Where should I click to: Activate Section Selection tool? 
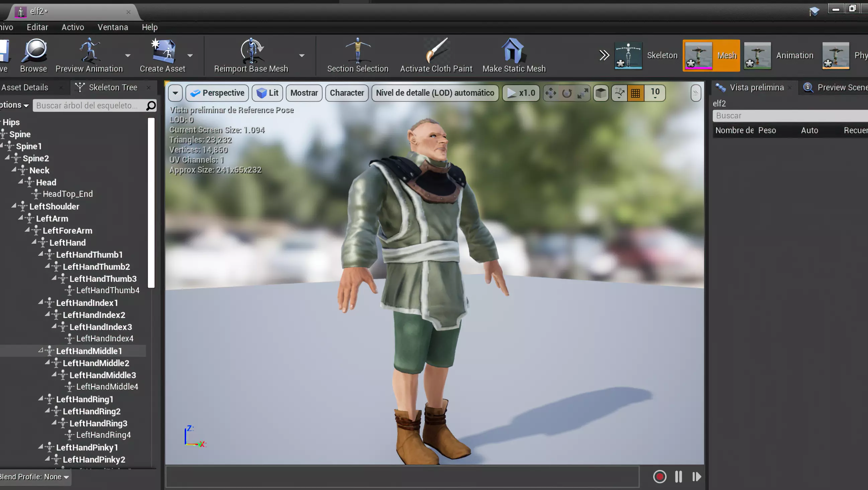tap(357, 51)
